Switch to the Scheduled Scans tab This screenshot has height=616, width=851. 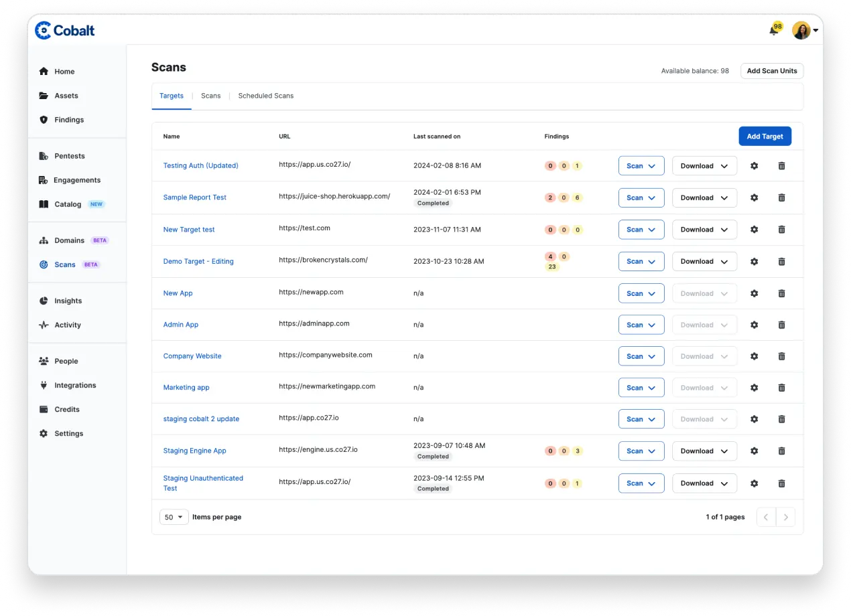265,96
